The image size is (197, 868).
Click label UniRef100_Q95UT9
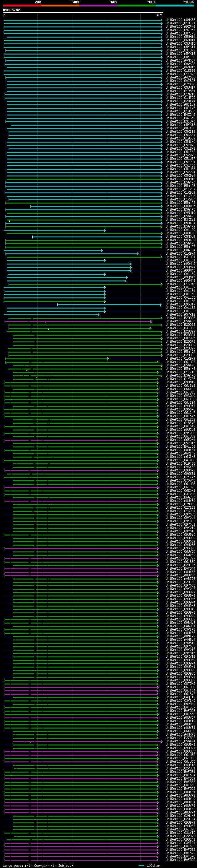pyautogui.click(x=180, y=213)
